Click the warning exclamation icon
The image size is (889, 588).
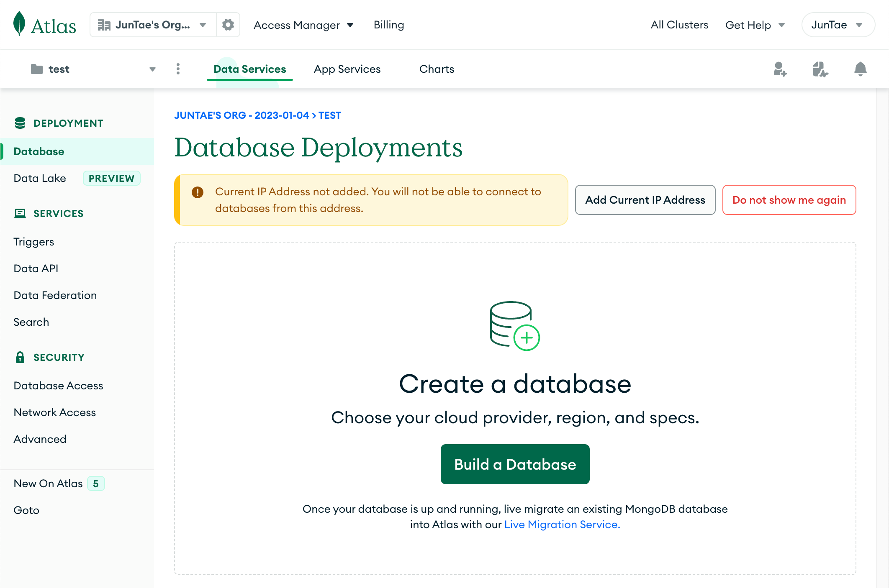pyautogui.click(x=198, y=192)
